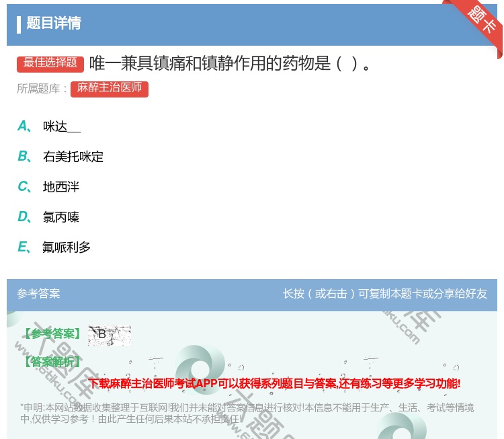The width and height of the screenshot is (504, 439).
Task: Click the 长按（或右击）可复制本题卡 hint text
Action: coord(385,294)
